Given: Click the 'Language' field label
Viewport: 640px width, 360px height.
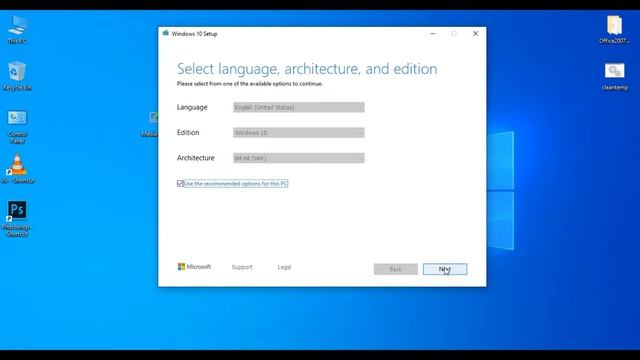Looking at the screenshot, I should tap(192, 107).
